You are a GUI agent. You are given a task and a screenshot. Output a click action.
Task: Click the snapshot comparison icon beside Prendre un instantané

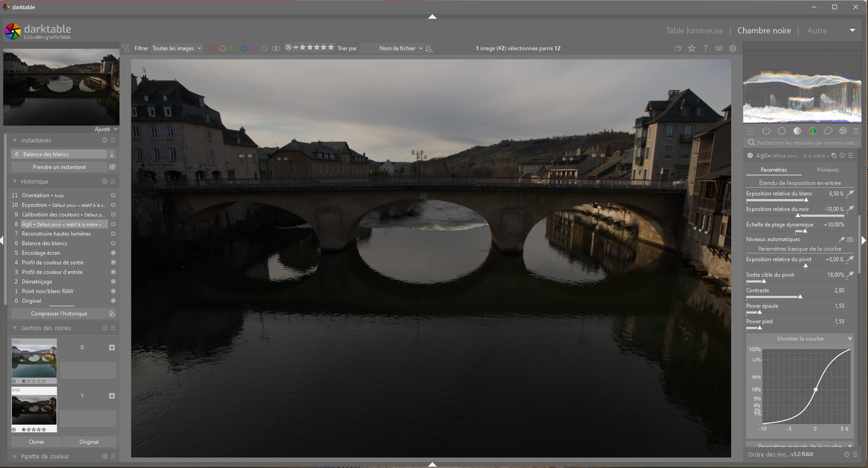point(112,167)
